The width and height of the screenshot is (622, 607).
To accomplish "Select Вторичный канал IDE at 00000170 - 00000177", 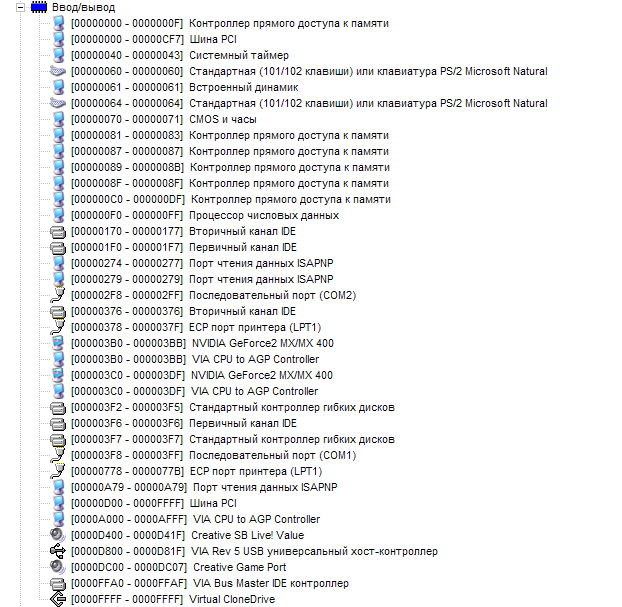I will (x=183, y=232).
